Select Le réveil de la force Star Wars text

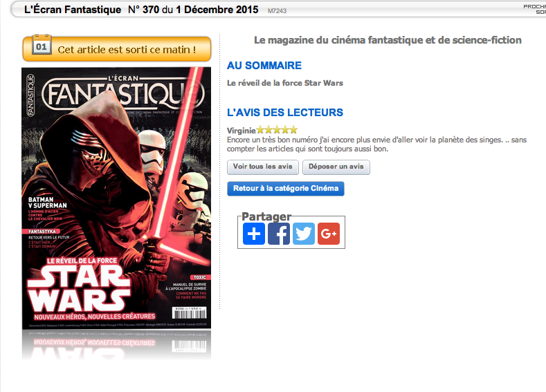(285, 83)
